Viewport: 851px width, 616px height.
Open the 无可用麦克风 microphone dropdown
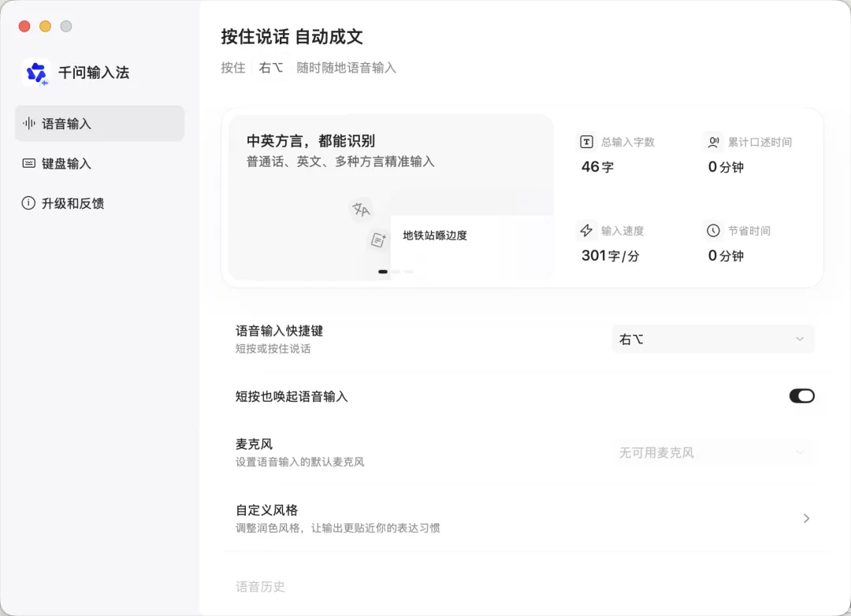click(x=712, y=453)
